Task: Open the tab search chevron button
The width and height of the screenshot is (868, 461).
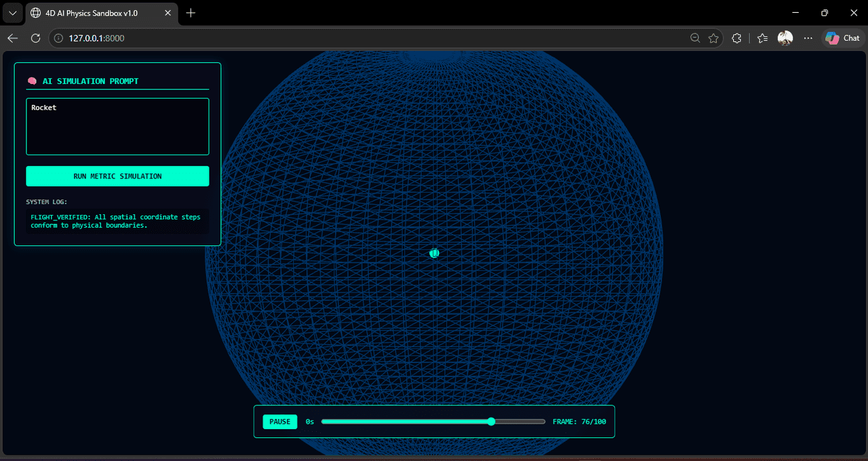Action: click(x=12, y=13)
